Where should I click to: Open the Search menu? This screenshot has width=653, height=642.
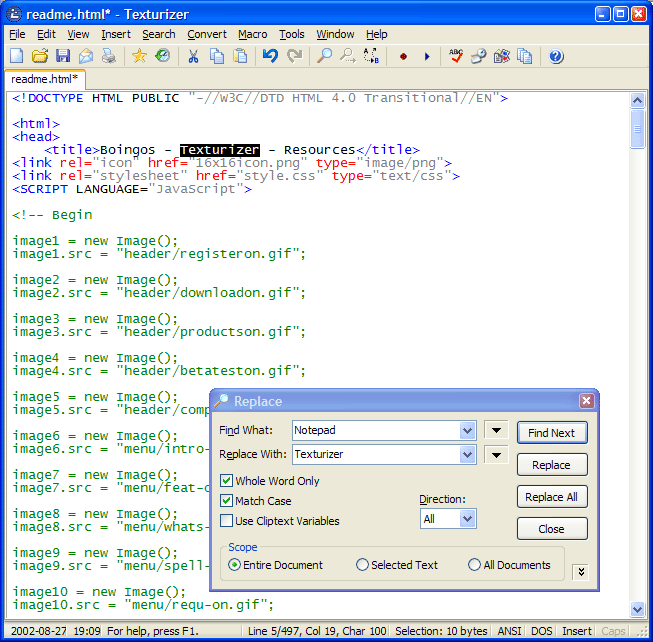point(159,34)
